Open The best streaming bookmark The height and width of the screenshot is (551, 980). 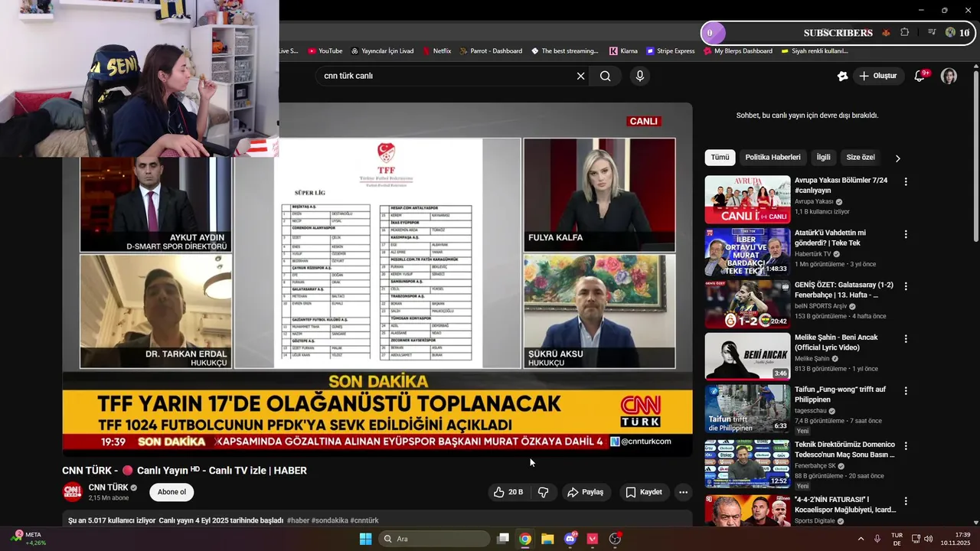point(564,51)
